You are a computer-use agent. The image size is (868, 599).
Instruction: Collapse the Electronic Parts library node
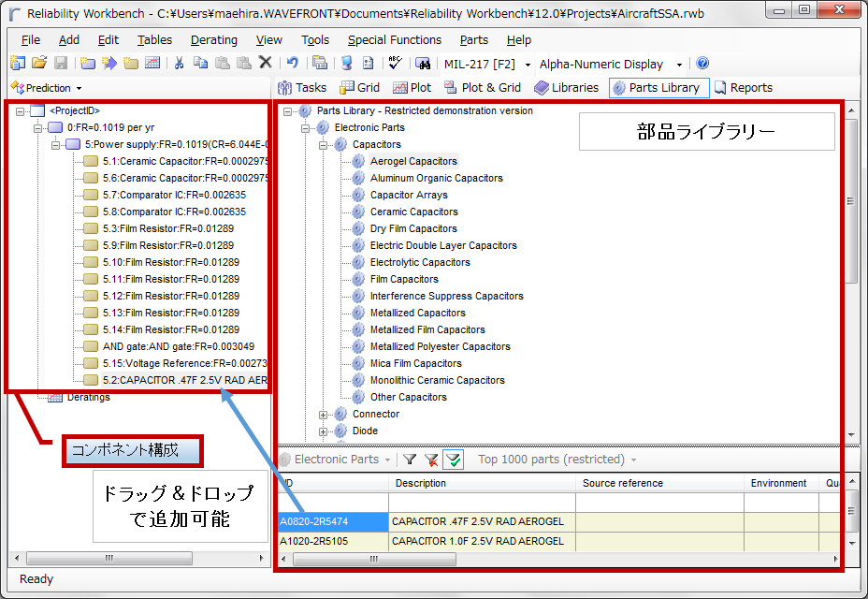coord(305,128)
